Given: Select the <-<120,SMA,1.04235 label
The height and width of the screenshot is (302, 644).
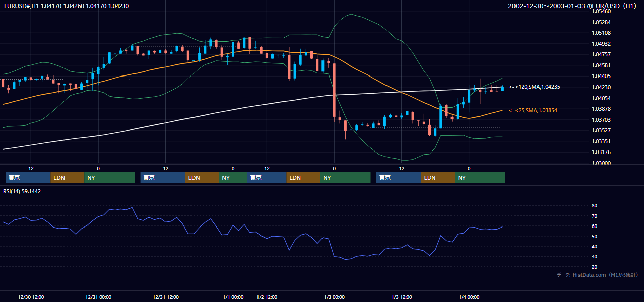Looking at the screenshot, I should (534, 87).
